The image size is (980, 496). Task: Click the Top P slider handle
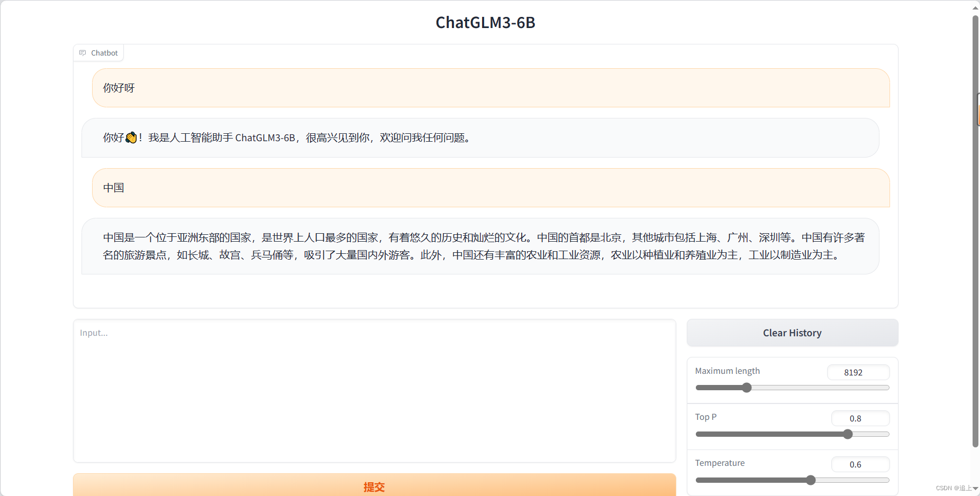(x=848, y=434)
